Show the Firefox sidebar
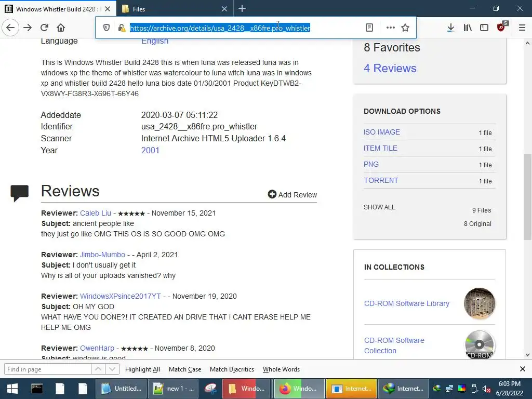This screenshot has height=399, width=532. [484, 28]
